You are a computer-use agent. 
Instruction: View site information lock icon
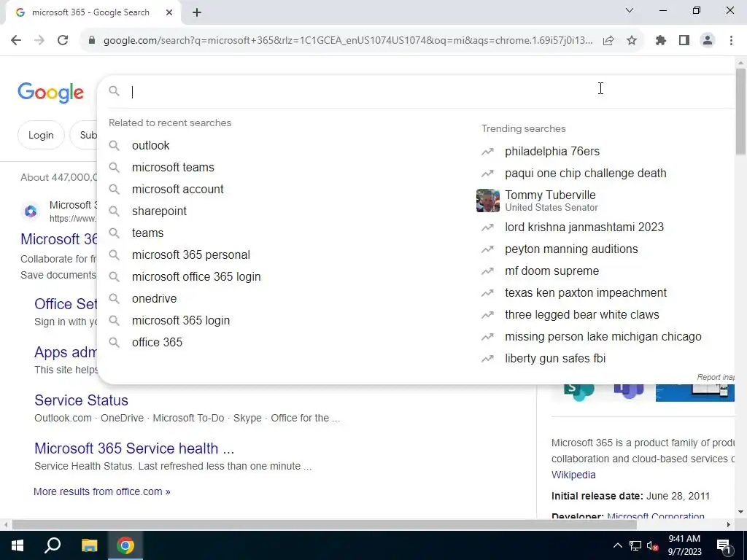[x=92, y=41]
